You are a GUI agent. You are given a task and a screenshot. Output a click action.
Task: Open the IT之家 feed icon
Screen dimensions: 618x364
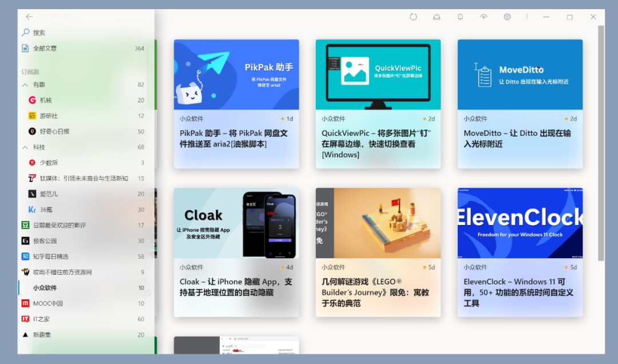click(x=25, y=319)
